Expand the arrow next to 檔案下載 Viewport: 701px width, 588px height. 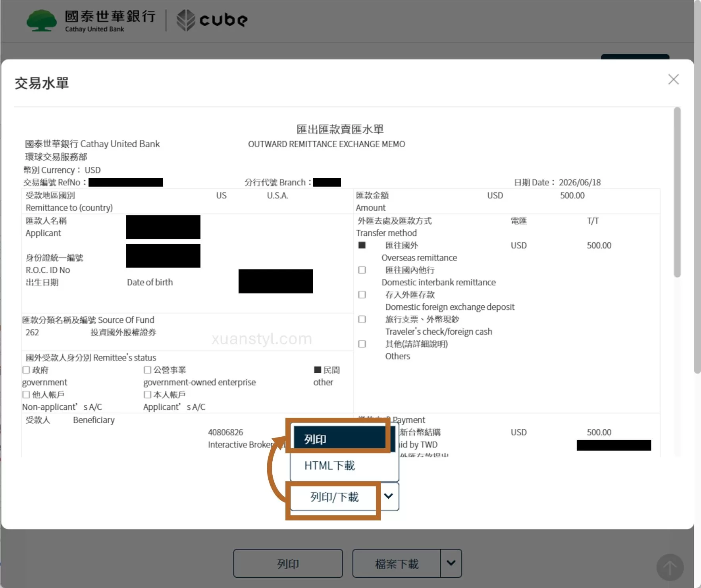(x=451, y=563)
